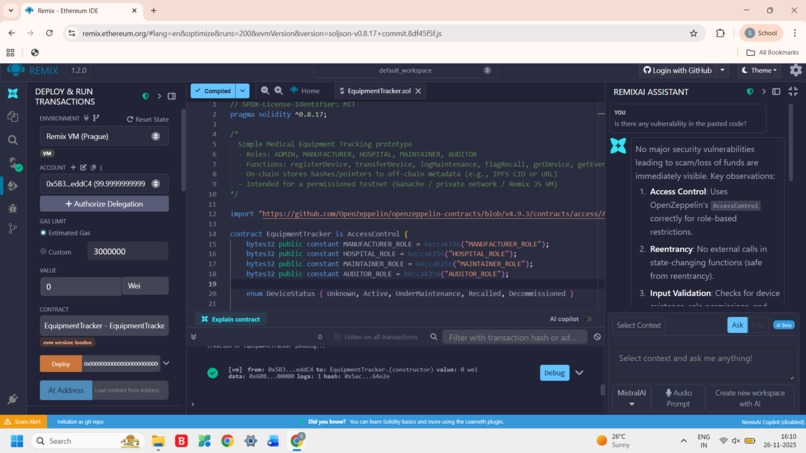Click the Value amount input field
Viewport: 806px width, 453px height.
tap(81, 286)
